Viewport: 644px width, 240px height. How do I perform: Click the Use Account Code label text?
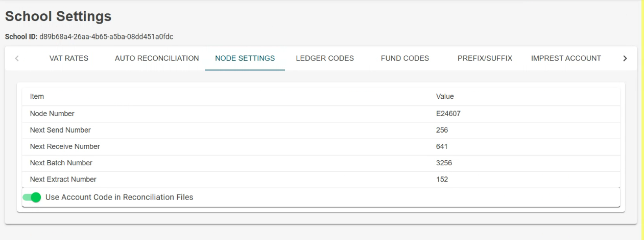point(119,197)
